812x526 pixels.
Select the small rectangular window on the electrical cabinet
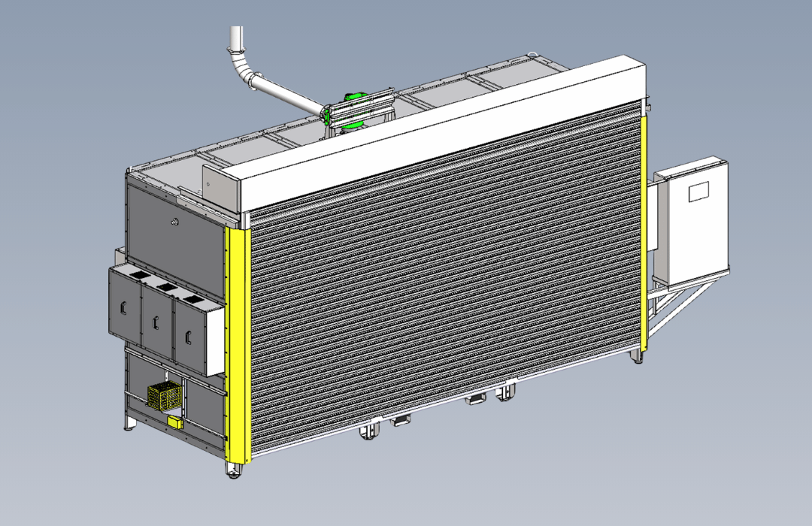698,192
